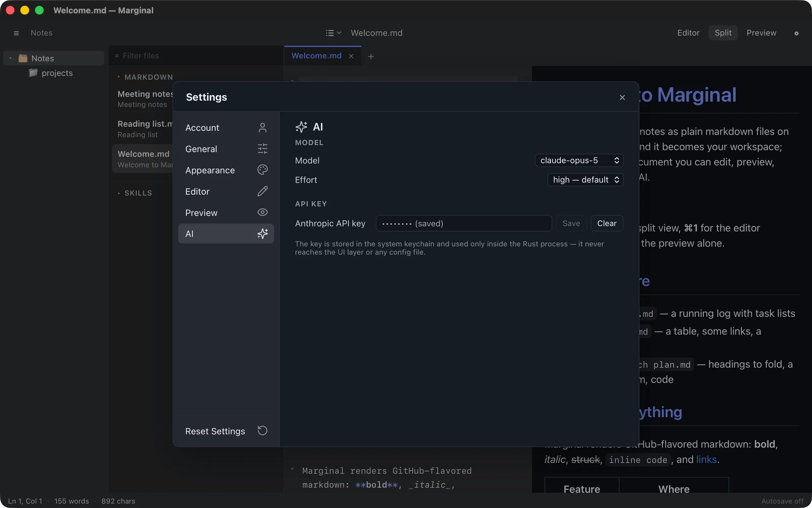Select the Welcome.md editor tab
The width and height of the screenshot is (812, 508).
[x=317, y=56]
